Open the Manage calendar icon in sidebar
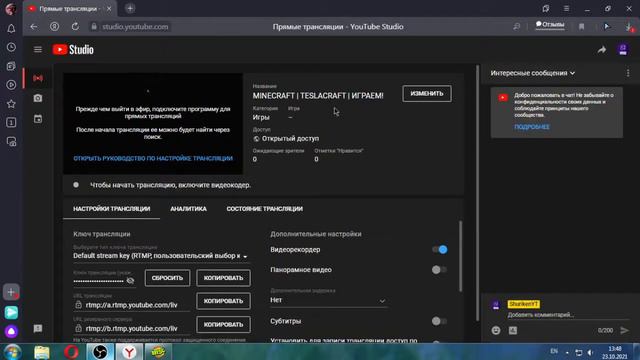 38,119
